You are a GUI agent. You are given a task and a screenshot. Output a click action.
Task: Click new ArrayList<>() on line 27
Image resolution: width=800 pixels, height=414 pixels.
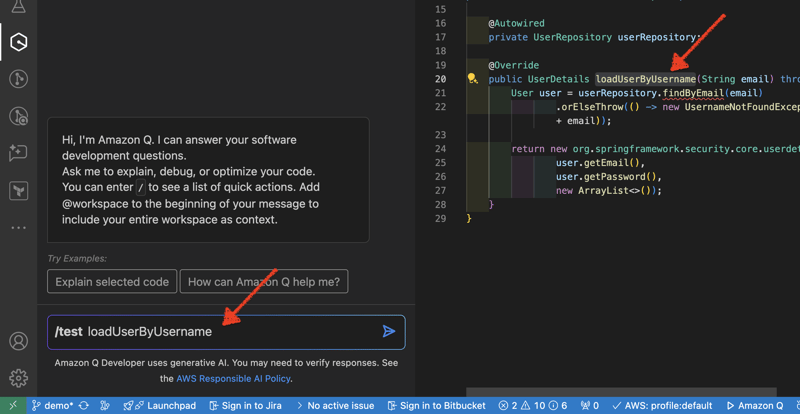pos(609,190)
